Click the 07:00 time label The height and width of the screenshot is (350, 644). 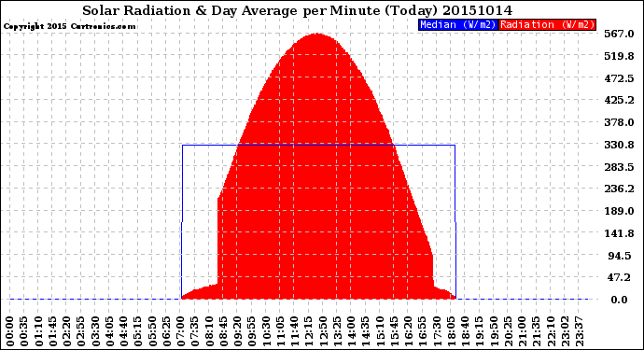[x=180, y=331]
